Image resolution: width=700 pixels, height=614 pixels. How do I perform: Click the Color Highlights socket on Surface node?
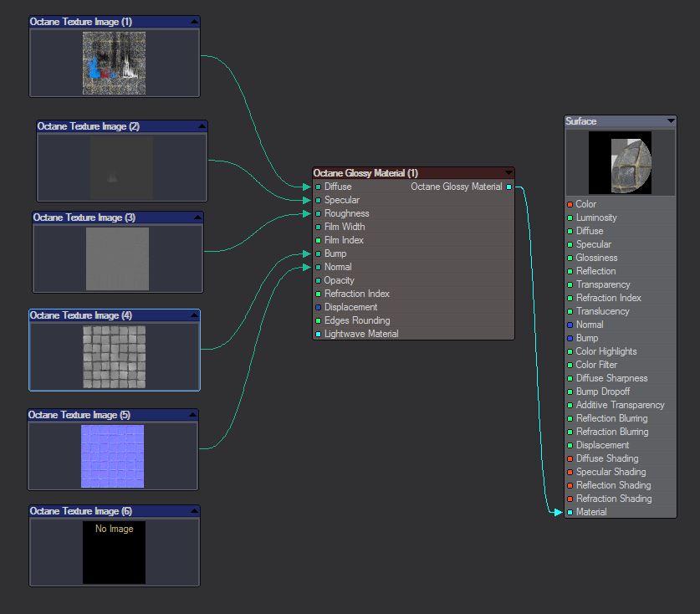coord(570,352)
